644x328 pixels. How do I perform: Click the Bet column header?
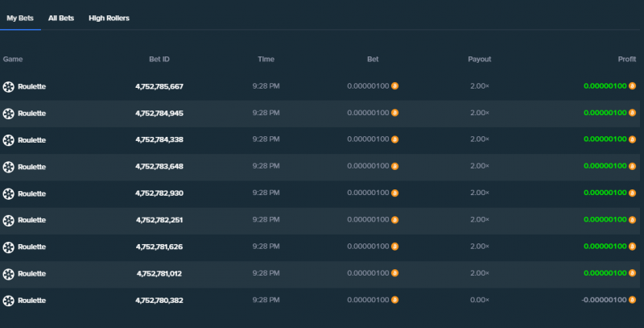pos(373,59)
